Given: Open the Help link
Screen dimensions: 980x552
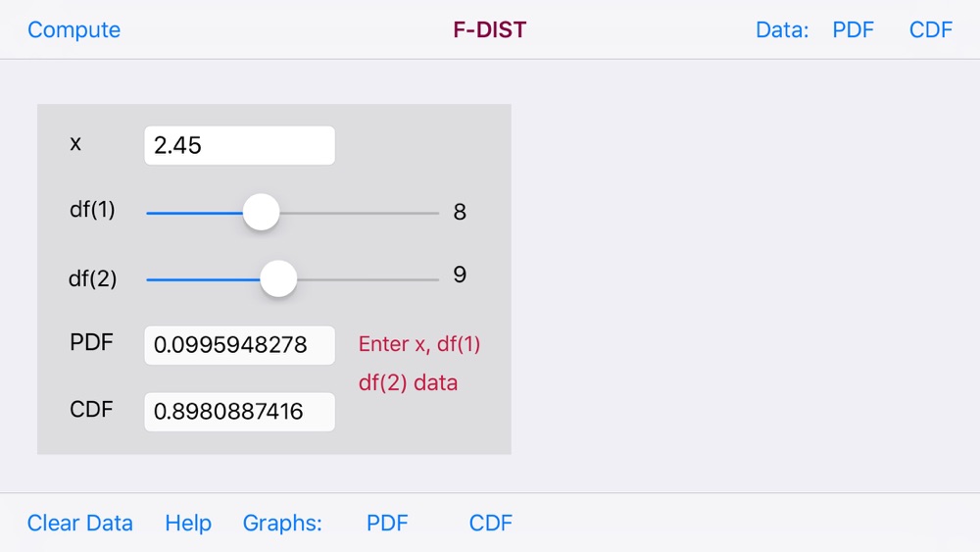Looking at the screenshot, I should click(188, 523).
